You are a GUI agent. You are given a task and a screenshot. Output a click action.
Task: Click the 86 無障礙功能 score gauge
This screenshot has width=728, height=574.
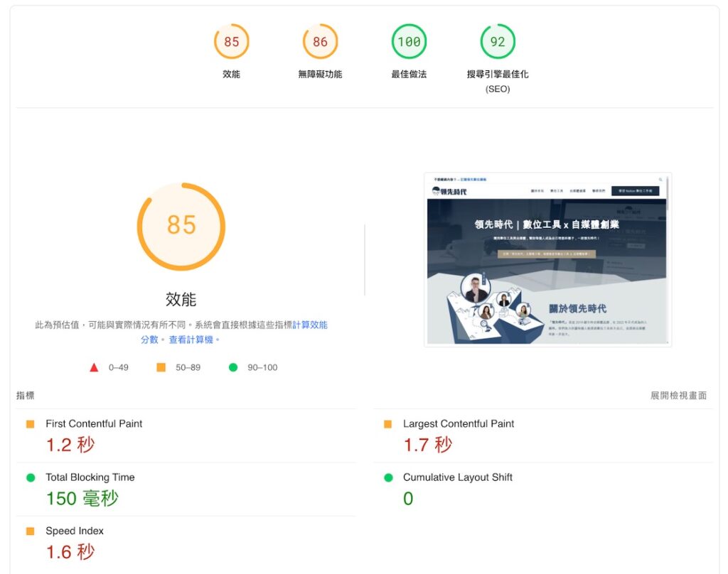click(x=320, y=41)
